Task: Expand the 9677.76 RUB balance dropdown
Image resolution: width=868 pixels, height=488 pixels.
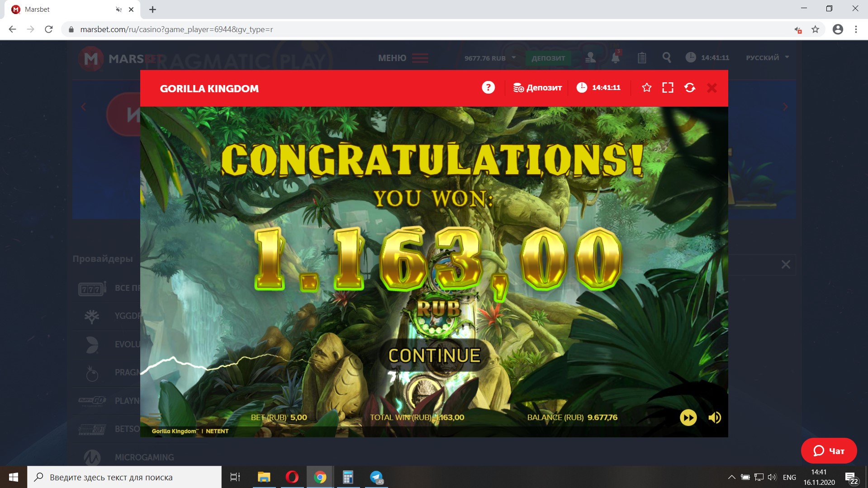Action: (490, 58)
